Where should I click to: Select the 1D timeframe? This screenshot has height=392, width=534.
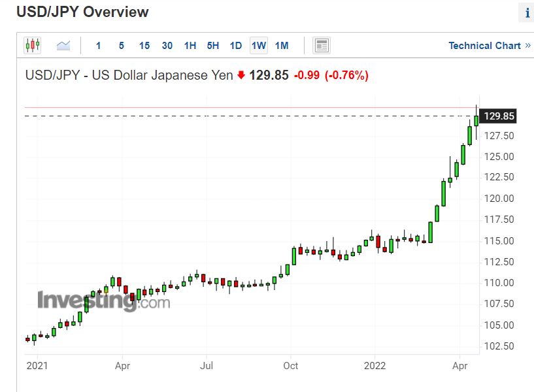coord(236,45)
